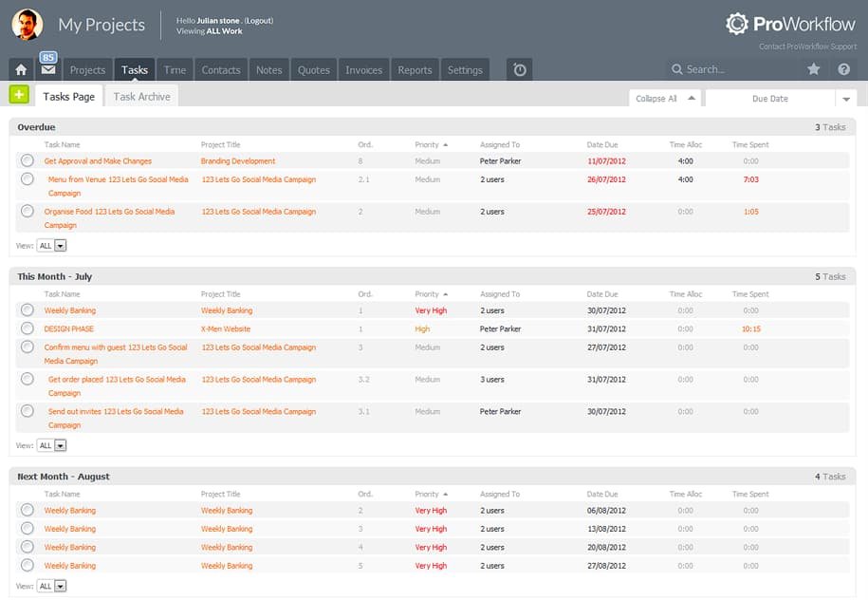
Task: Mark Get Approval and Make Changes complete
Action: [x=28, y=160]
